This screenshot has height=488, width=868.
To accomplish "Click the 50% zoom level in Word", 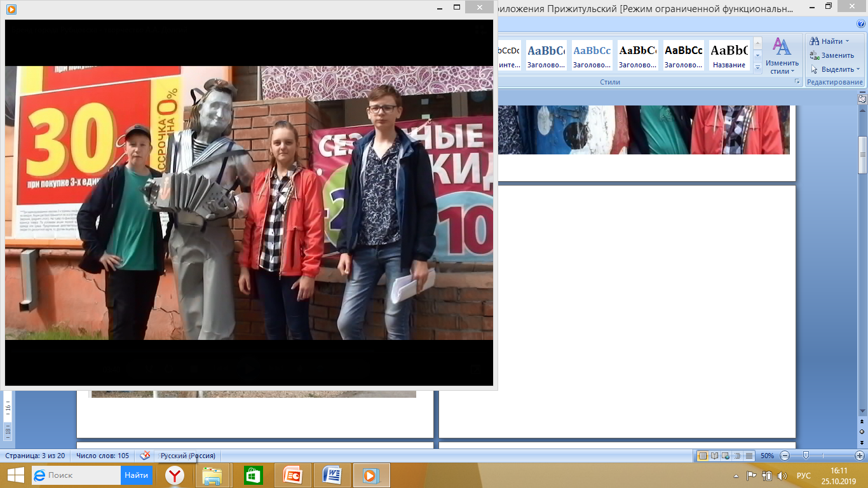I will coord(767,456).
